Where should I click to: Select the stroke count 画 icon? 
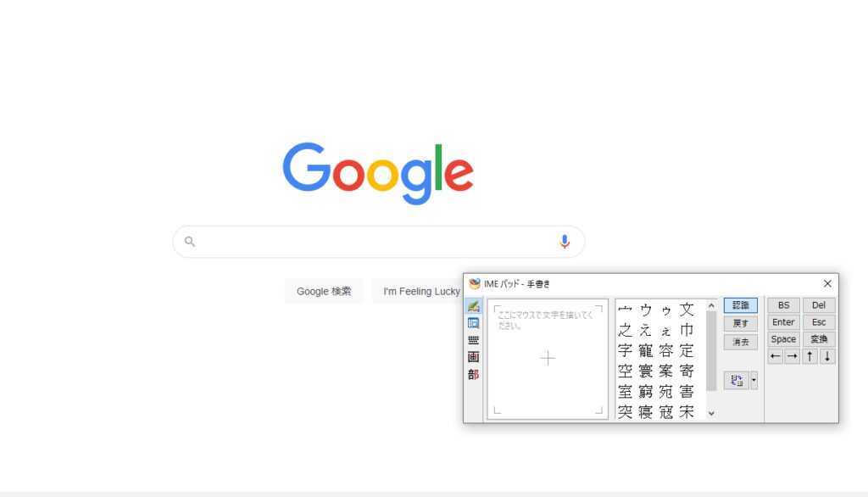click(473, 357)
